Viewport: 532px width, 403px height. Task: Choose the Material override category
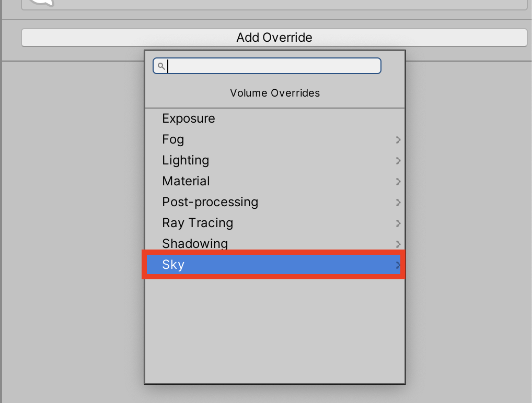(x=186, y=181)
